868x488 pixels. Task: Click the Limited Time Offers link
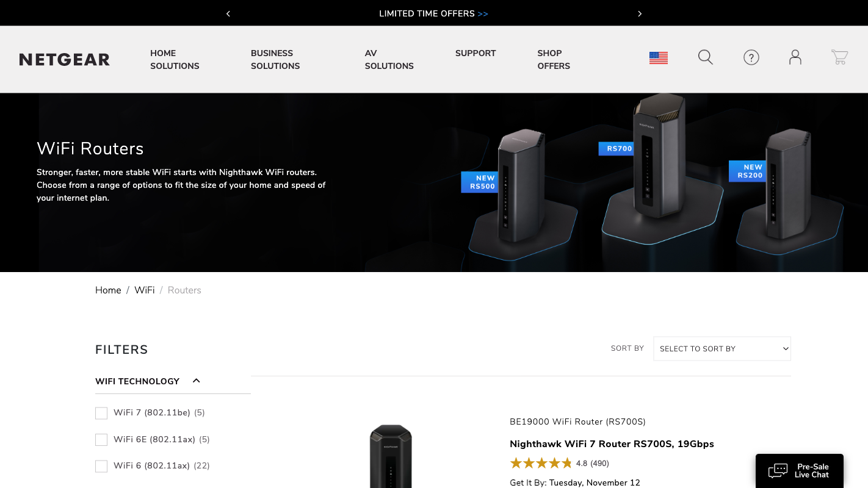[x=433, y=13]
